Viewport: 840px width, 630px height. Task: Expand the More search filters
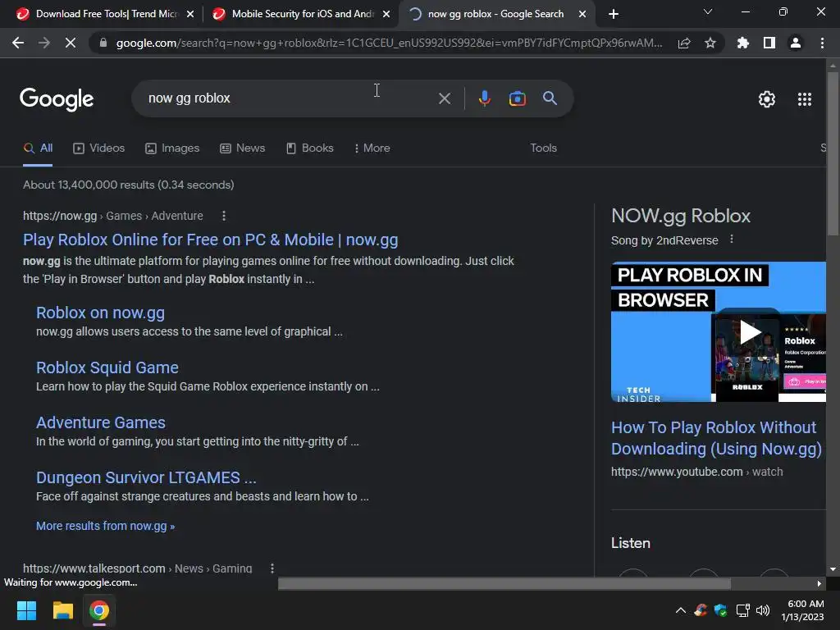pyautogui.click(x=372, y=148)
